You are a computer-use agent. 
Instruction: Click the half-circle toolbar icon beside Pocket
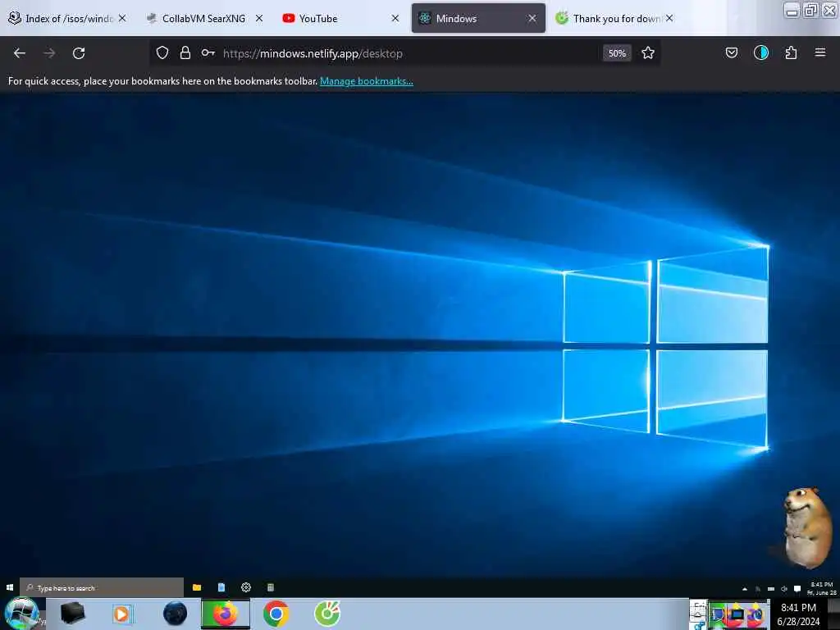[x=760, y=52]
